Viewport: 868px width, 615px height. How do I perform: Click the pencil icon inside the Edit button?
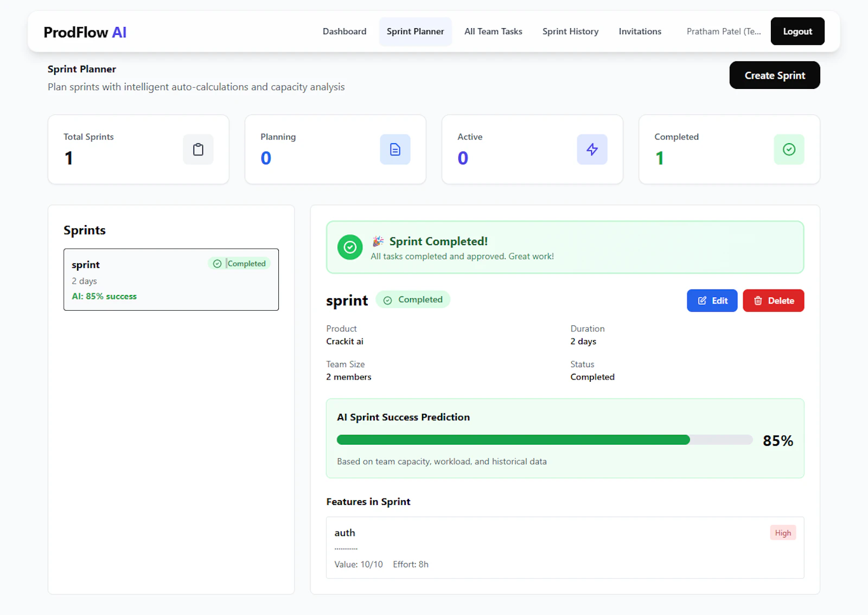[701, 300]
